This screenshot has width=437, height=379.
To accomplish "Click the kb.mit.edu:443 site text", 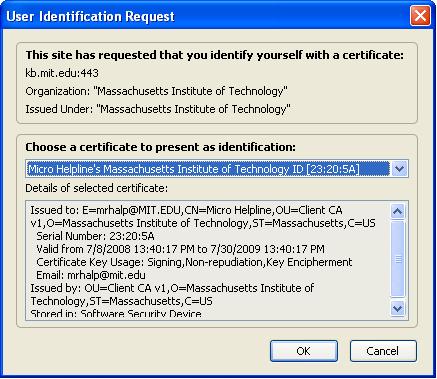I will click(62, 73).
